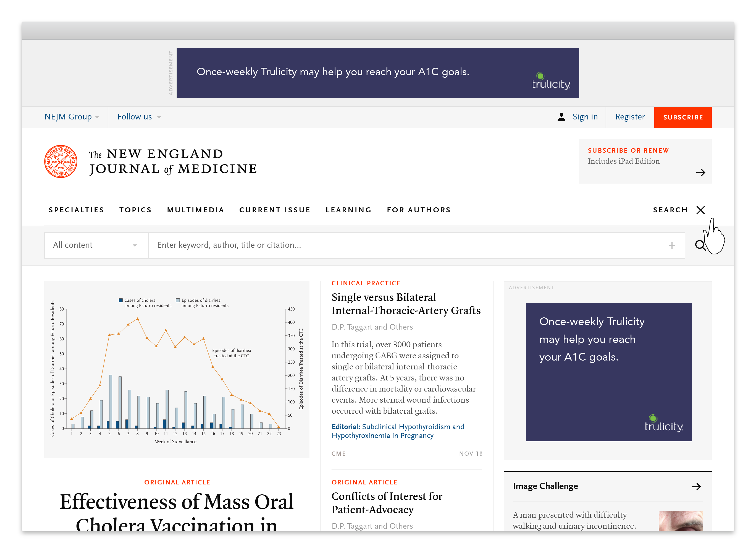756x553 pixels.
Task: Click the plus icon in the search bar
Action: pyautogui.click(x=672, y=245)
